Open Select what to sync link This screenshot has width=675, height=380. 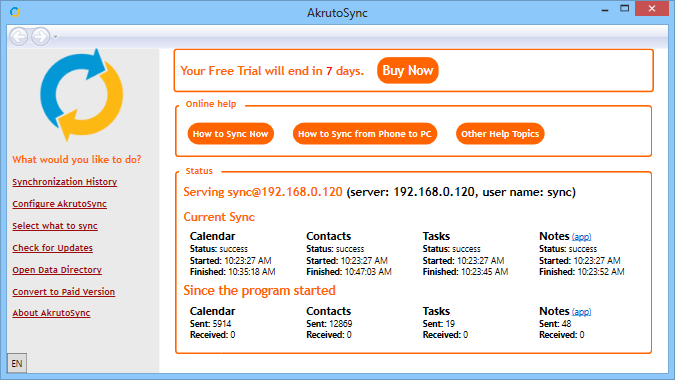tap(55, 226)
